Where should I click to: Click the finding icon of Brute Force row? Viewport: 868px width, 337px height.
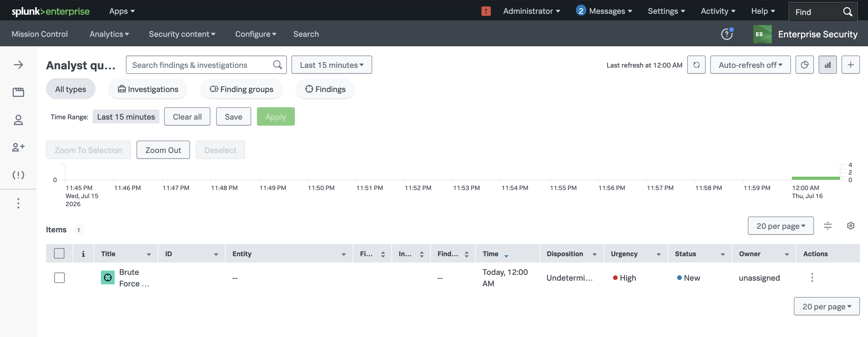[x=107, y=277]
